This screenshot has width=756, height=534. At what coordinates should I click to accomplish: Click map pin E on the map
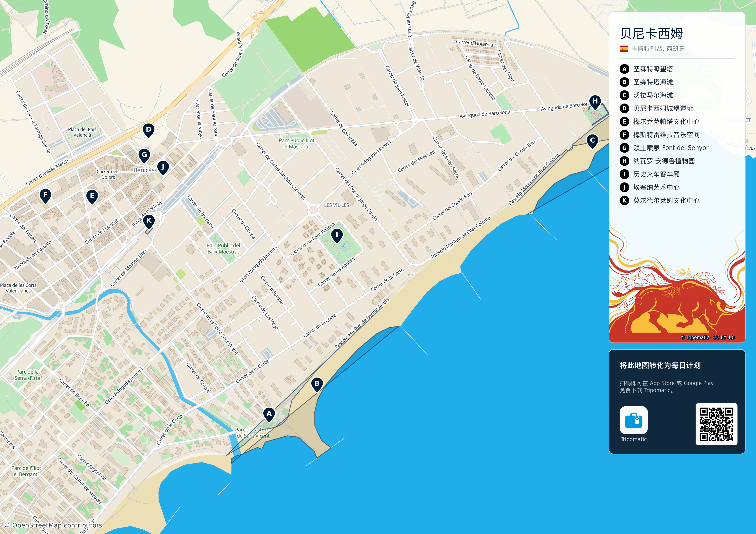point(92,197)
